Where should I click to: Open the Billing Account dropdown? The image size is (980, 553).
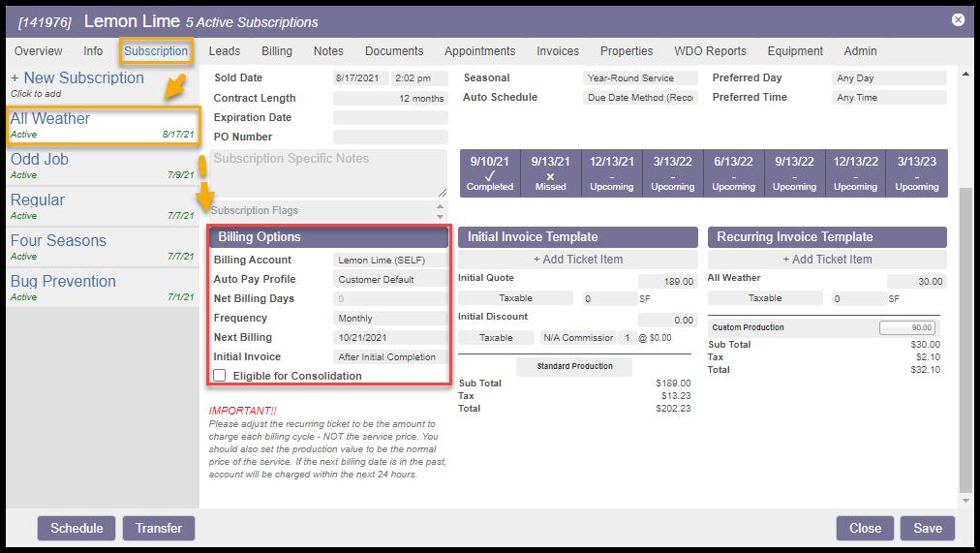click(390, 261)
